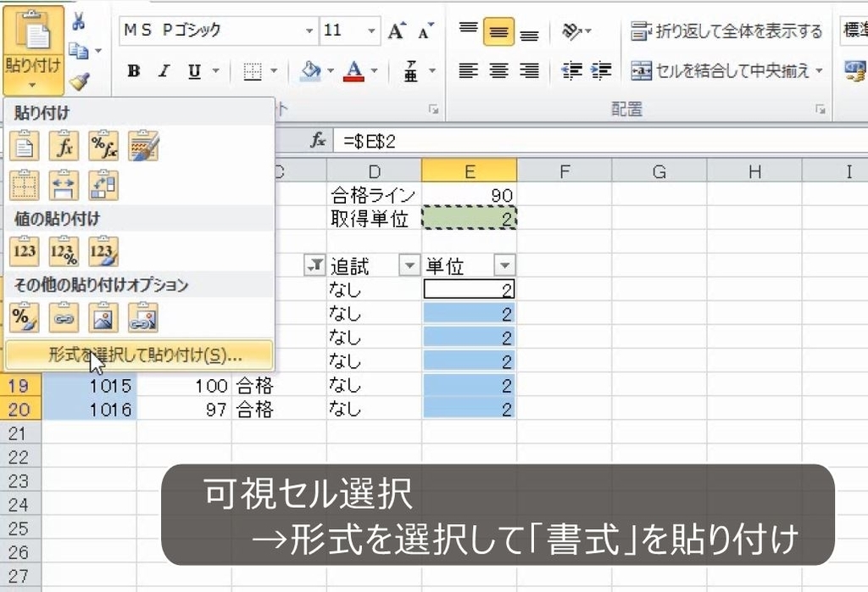Select the paste link option

[x=64, y=317]
